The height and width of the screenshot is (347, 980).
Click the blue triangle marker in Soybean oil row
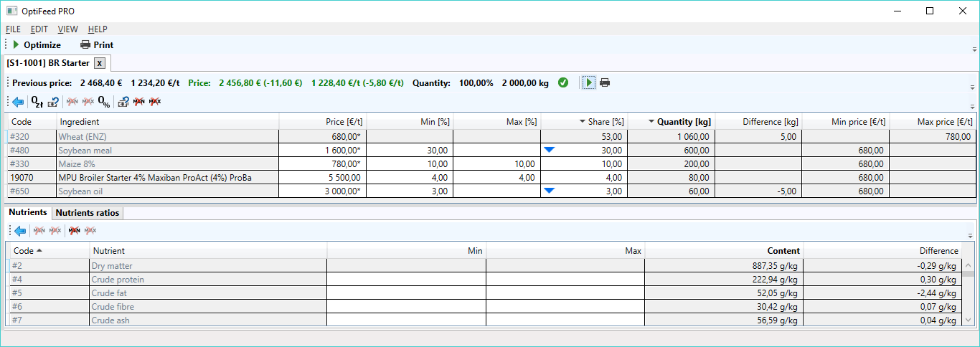[x=550, y=191]
